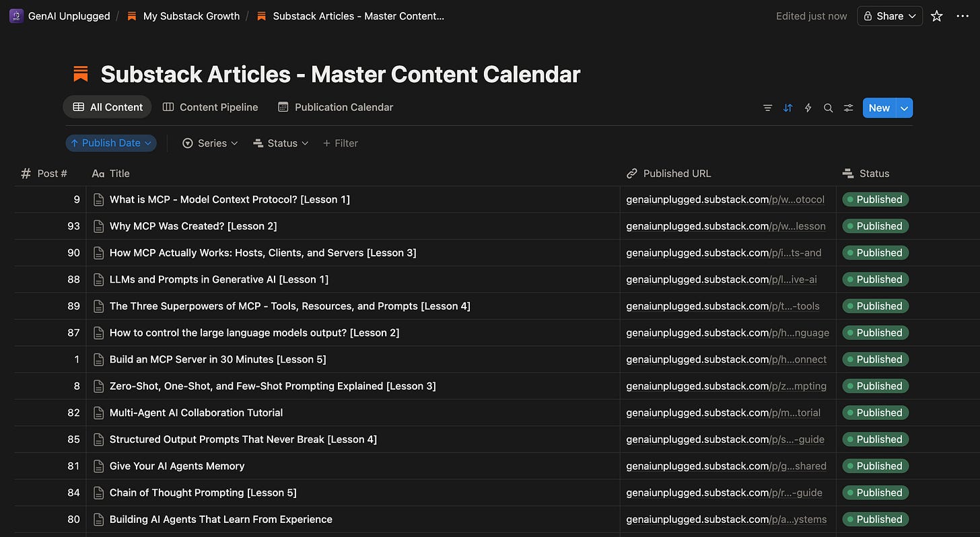Click the lock icon on the Share button
980x537 pixels.
pyautogui.click(x=868, y=15)
